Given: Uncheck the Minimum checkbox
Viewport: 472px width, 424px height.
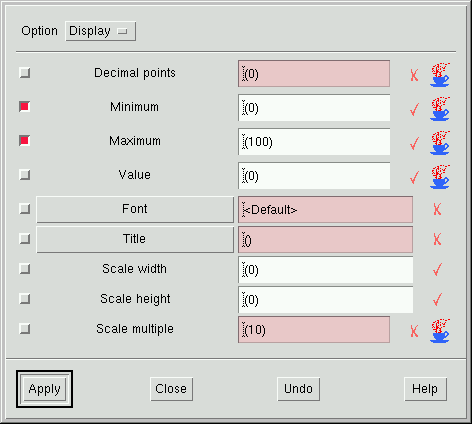Looking at the screenshot, I should [x=25, y=107].
